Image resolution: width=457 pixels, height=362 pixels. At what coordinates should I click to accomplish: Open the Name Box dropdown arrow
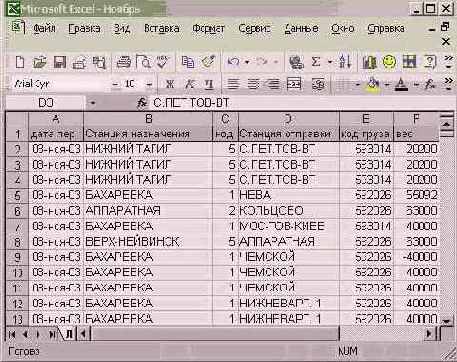click(93, 103)
